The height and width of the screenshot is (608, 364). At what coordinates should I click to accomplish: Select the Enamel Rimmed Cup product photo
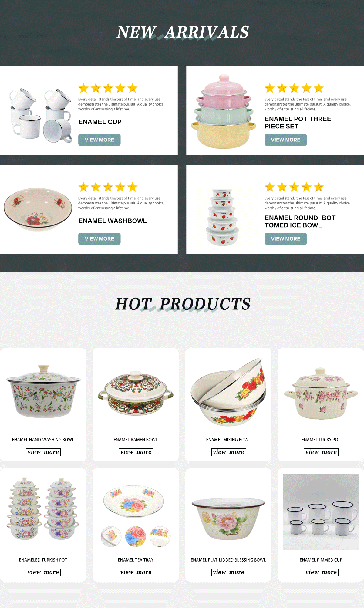coord(321,512)
